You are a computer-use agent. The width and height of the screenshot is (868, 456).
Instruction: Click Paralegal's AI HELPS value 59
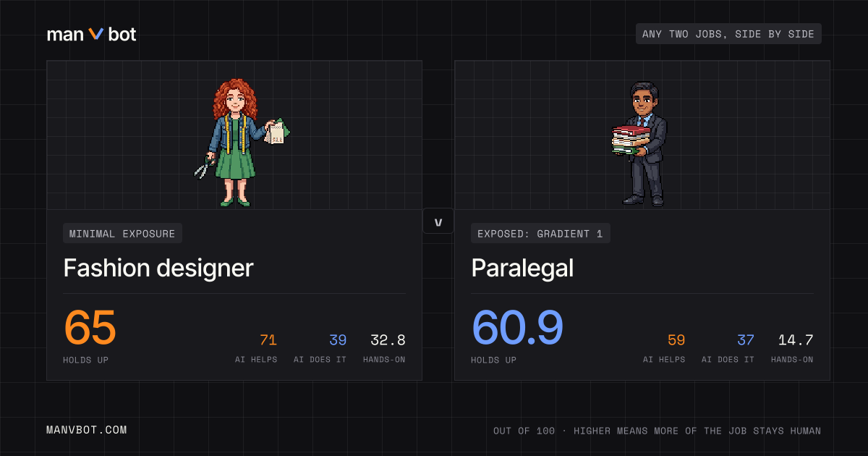pyautogui.click(x=676, y=340)
